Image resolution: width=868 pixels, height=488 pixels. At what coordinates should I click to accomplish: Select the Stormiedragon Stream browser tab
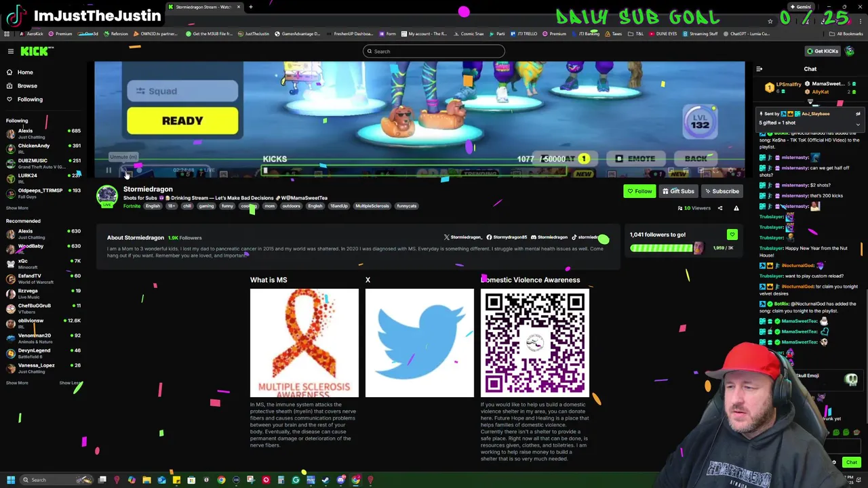pyautogui.click(x=204, y=7)
